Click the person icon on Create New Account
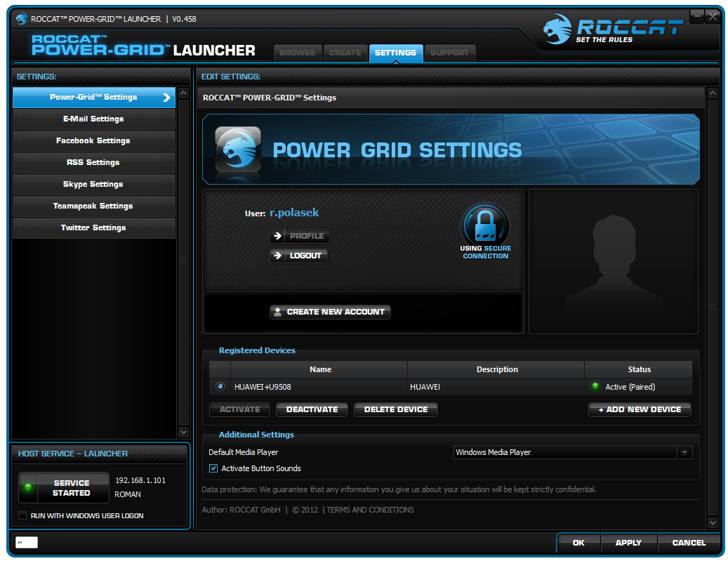Image resolution: width=728 pixels, height=561 pixels. 277,312
